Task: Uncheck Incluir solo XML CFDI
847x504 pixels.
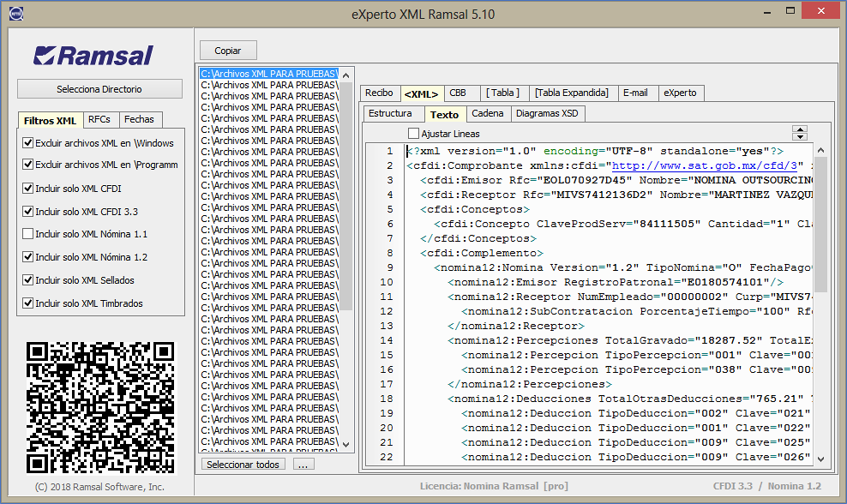Action: coord(28,188)
